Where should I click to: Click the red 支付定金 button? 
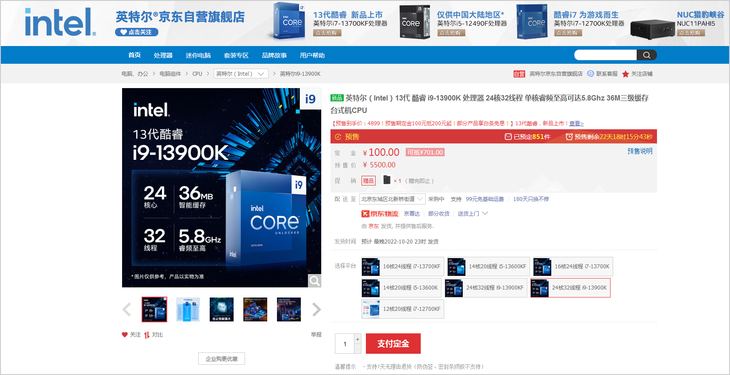[x=393, y=344]
